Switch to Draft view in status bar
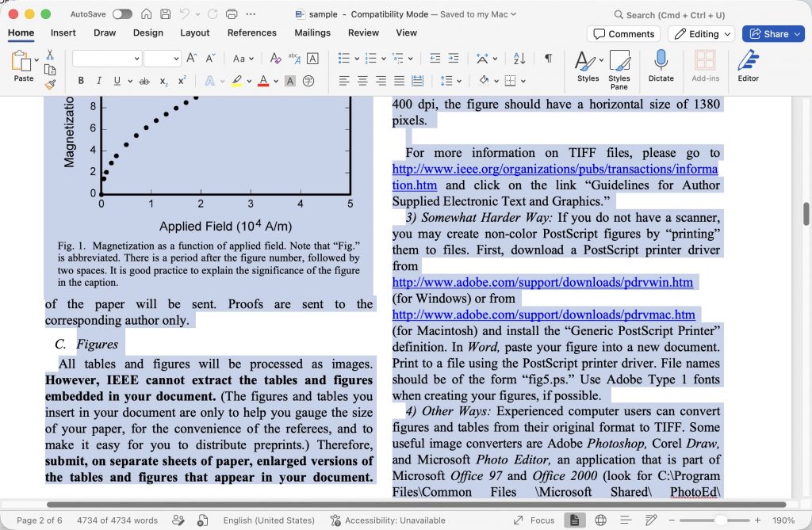Image resolution: width=812 pixels, height=530 pixels. 651,520
